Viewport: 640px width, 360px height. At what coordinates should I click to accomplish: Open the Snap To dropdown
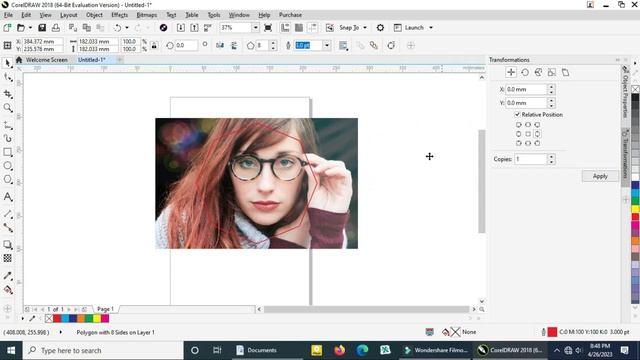point(365,28)
